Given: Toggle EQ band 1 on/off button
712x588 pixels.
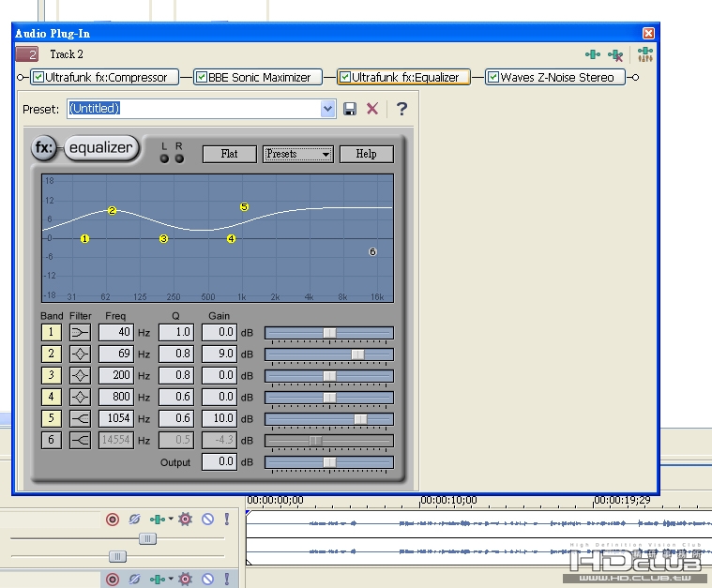Looking at the screenshot, I should [52, 332].
